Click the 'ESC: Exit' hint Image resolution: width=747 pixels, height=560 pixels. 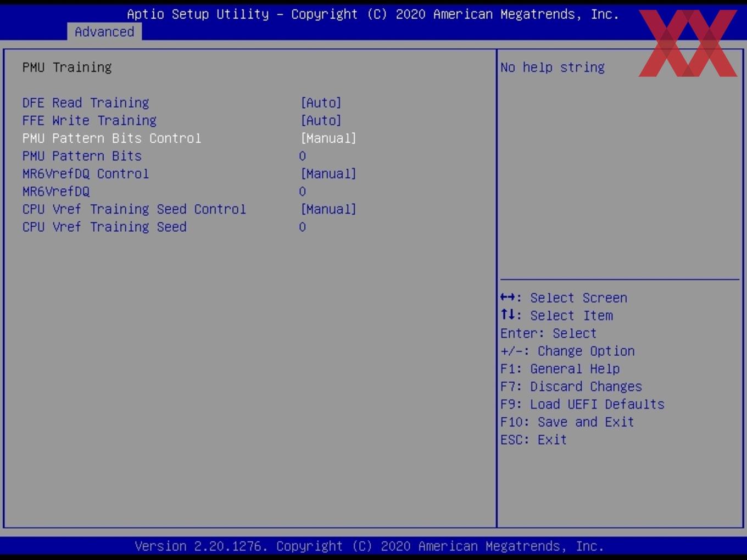534,440
